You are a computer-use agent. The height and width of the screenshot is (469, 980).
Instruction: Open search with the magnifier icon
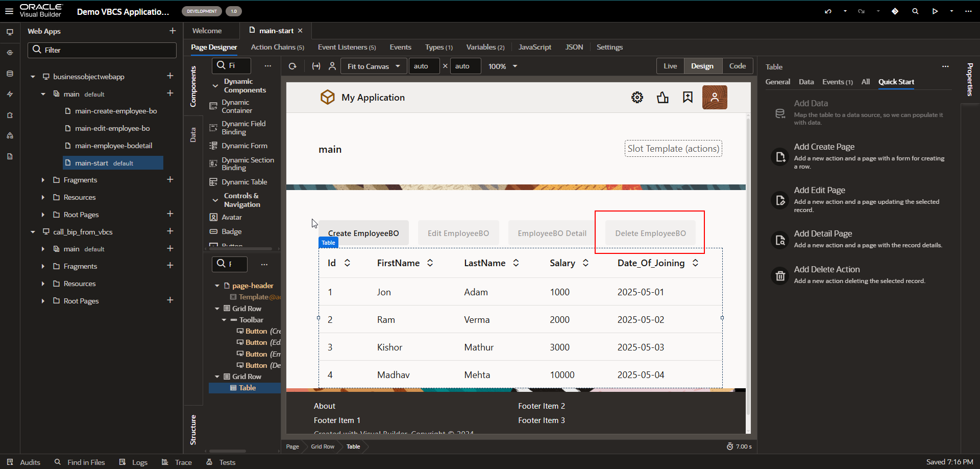click(x=915, y=11)
